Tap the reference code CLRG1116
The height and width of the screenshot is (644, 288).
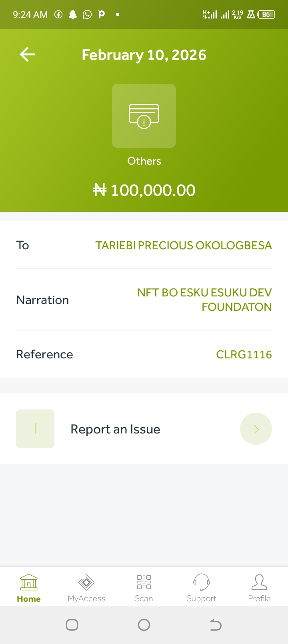[244, 354]
